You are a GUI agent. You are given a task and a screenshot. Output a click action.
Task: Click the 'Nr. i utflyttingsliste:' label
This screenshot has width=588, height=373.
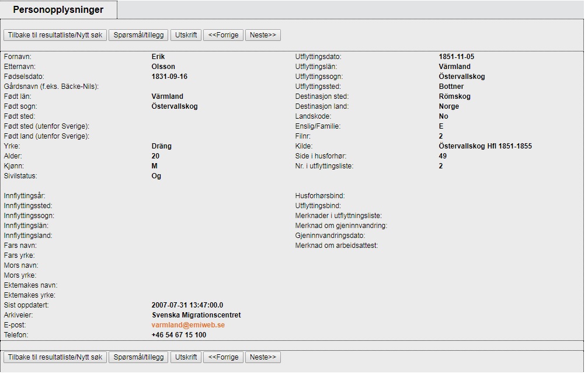click(325, 166)
